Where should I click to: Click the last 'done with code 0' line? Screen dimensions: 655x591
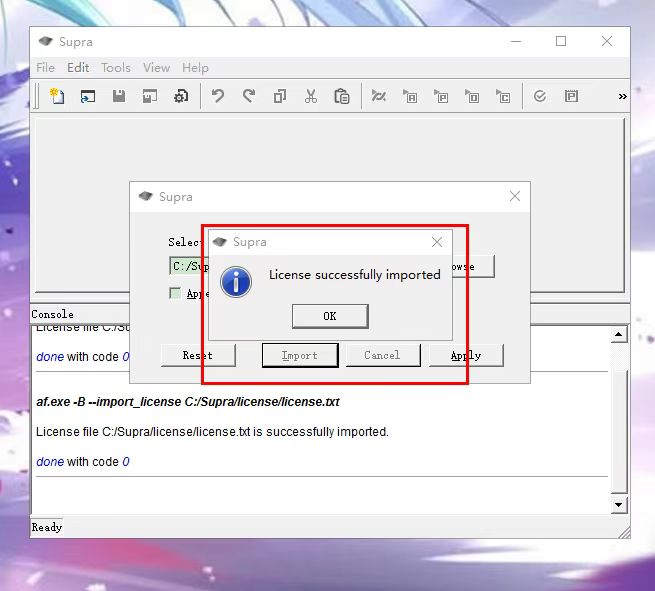(x=83, y=462)
